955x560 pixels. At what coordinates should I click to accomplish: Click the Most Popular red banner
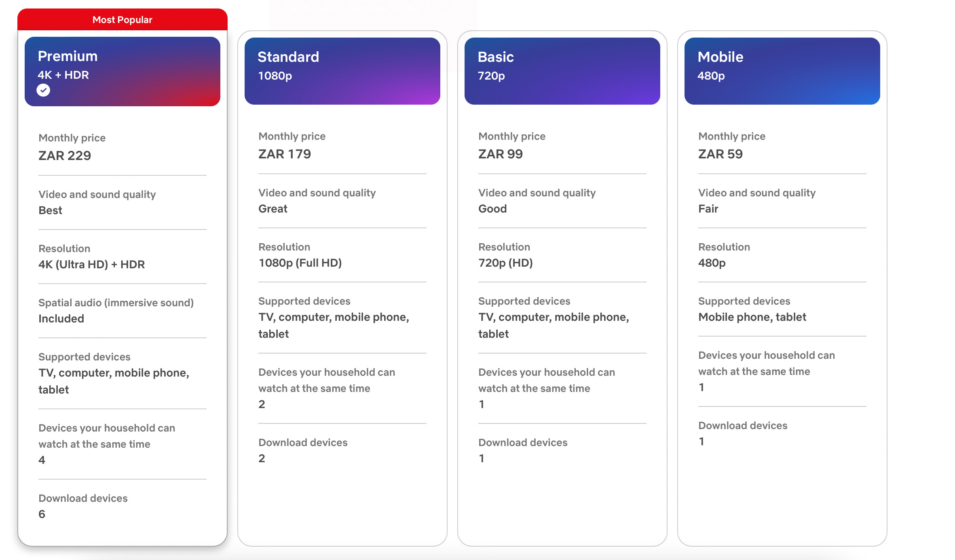[122, 19]
